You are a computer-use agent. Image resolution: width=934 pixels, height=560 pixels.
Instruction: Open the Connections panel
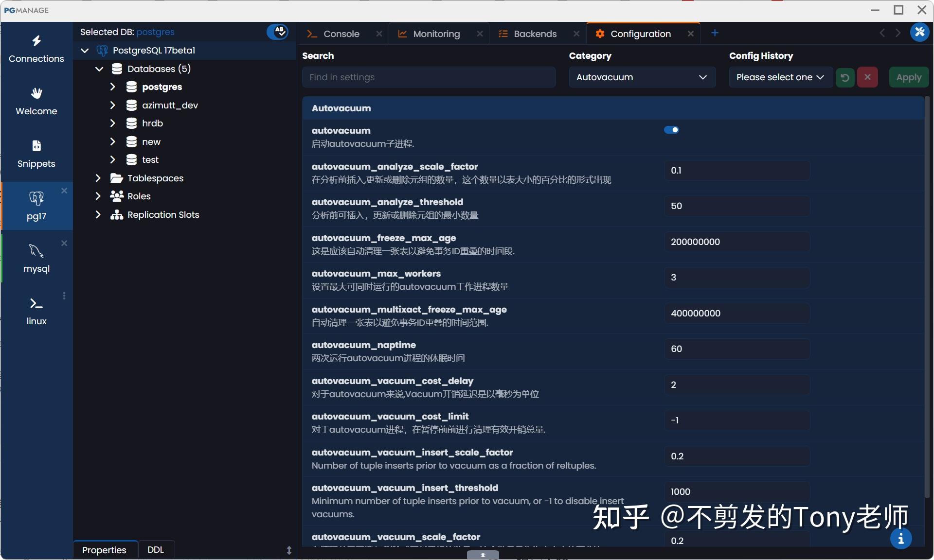[x=36, y=48]
